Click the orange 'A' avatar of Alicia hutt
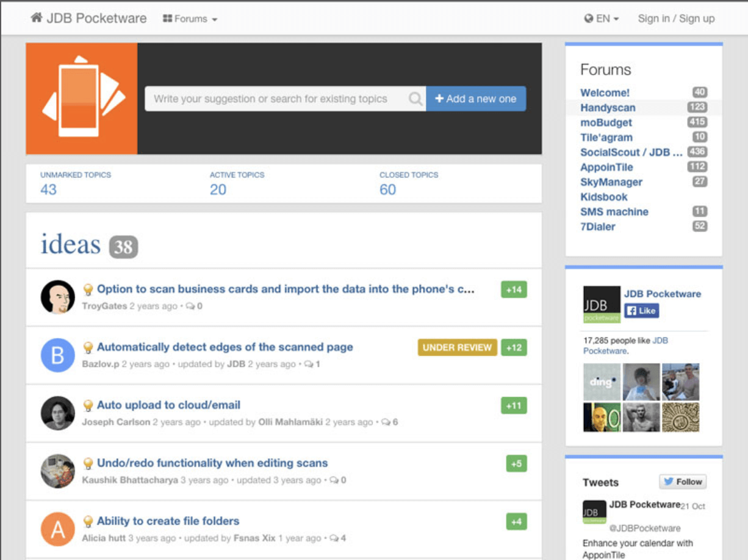The width and height of the screenshot is (748, 560). click(58, 529)
